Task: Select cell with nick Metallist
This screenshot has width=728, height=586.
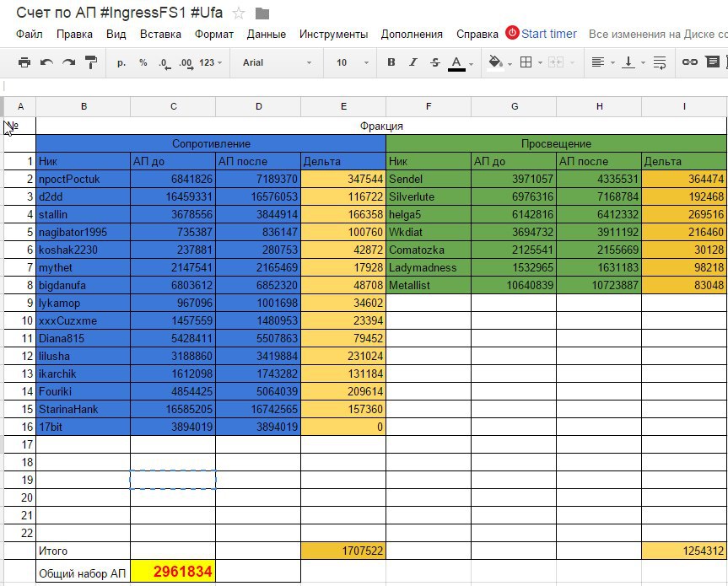Action: (x=429, y=285)
